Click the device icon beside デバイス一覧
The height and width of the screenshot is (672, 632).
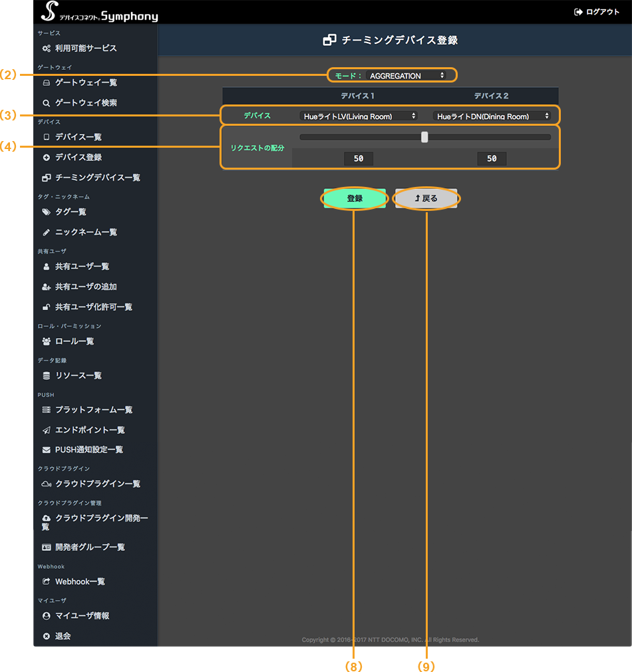47,137
